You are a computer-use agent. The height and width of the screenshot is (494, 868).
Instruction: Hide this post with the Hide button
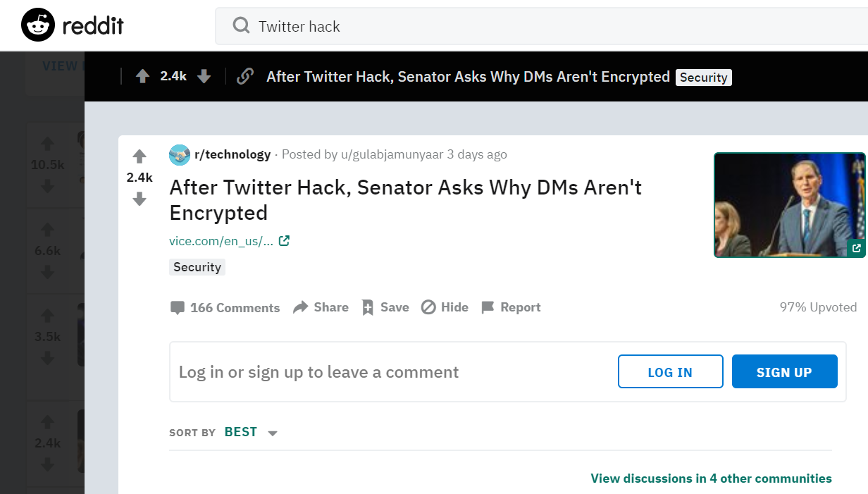coord(445,307)
